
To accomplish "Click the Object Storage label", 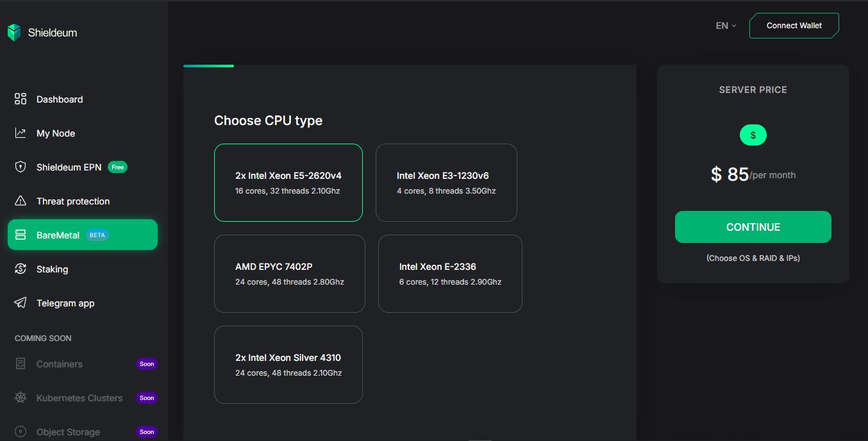I will pos(68,432).
